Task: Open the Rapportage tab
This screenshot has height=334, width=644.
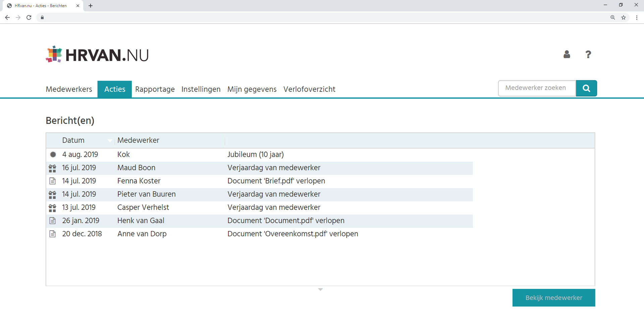Action: [x=155, y=89]
